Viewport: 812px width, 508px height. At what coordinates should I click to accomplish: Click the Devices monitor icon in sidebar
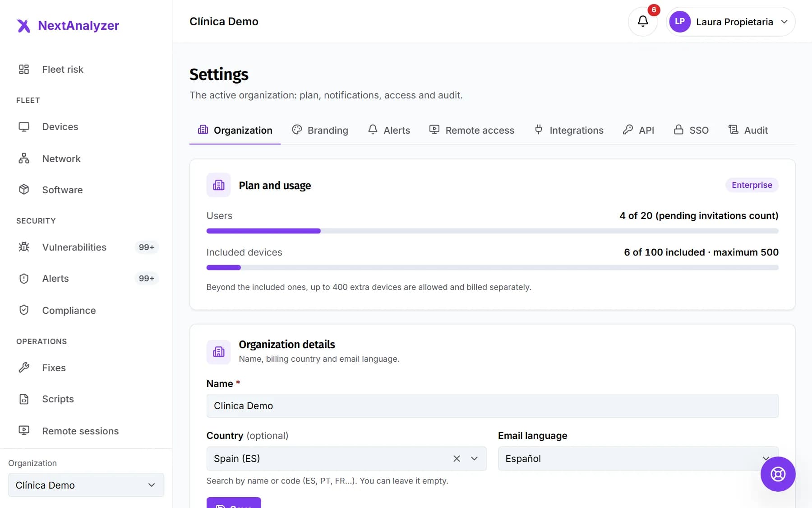[x=24, y=127]
